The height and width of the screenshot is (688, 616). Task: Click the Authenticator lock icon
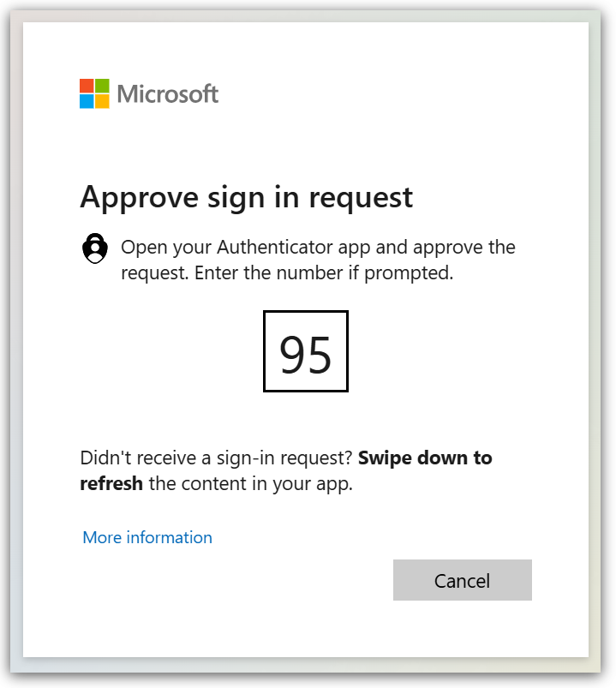tap(95, 248)
